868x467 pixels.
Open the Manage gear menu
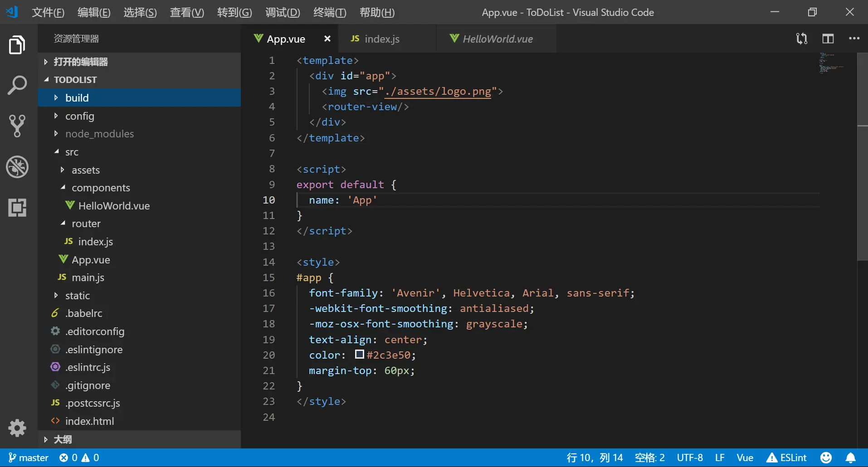click(x=17, y=428)
